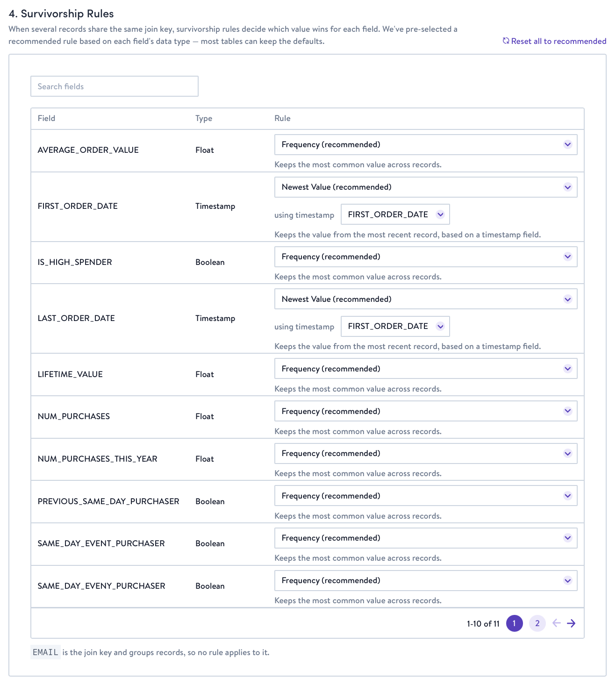Open SAME_DAY_EVENT_PURCHASER rule dropdown
Viewport: 616px width, 685px height.
[x=426, y=538]
